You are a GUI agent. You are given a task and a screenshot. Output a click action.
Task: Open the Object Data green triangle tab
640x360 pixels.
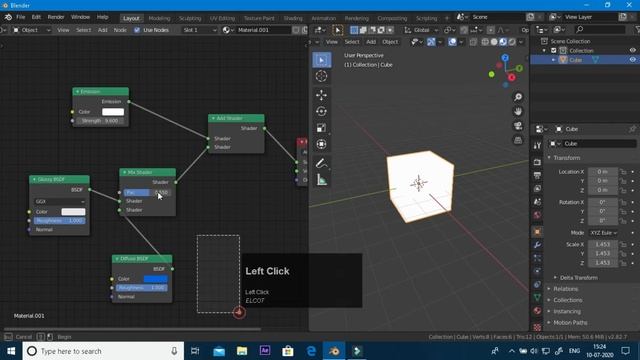click(537, 297)
